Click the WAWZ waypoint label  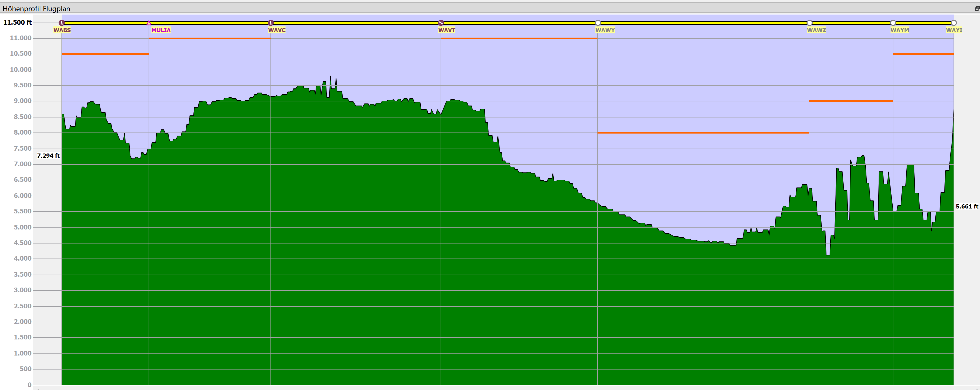[816, 30]
